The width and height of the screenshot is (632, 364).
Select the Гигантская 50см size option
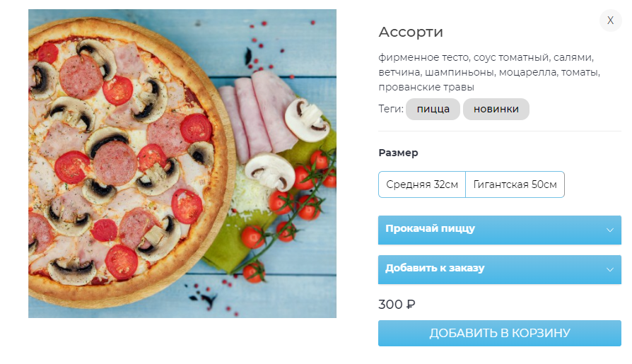point(515,184)
